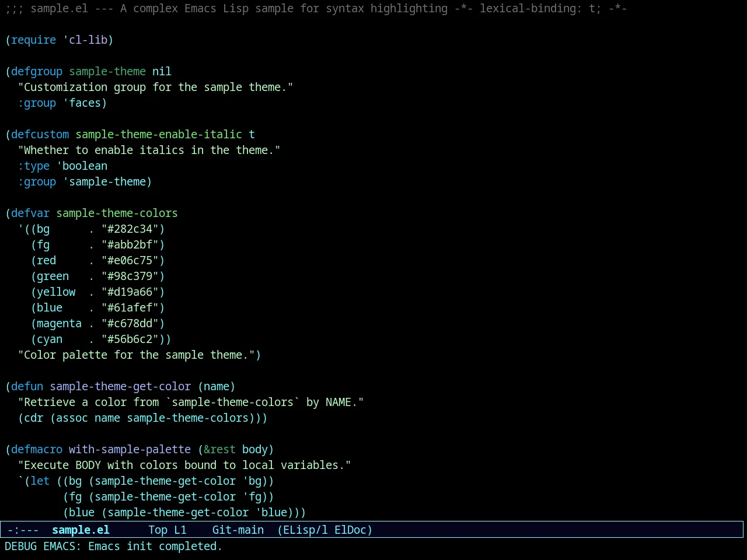Click the color string "#abb2bf"
747x560 pixels.
130,244
